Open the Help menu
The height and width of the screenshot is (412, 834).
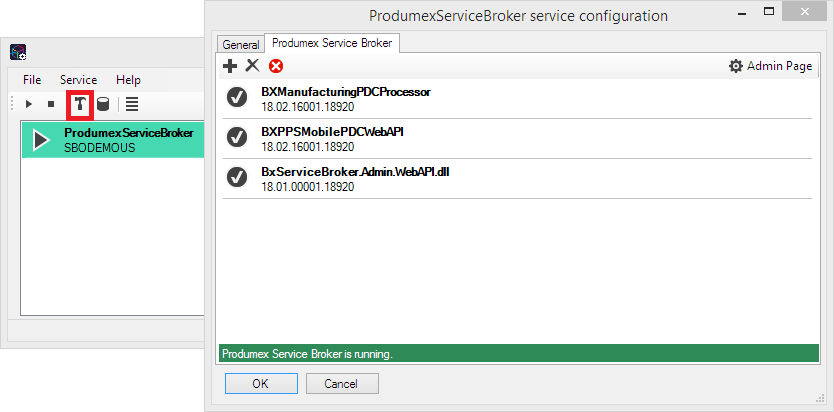click(128, 79)
